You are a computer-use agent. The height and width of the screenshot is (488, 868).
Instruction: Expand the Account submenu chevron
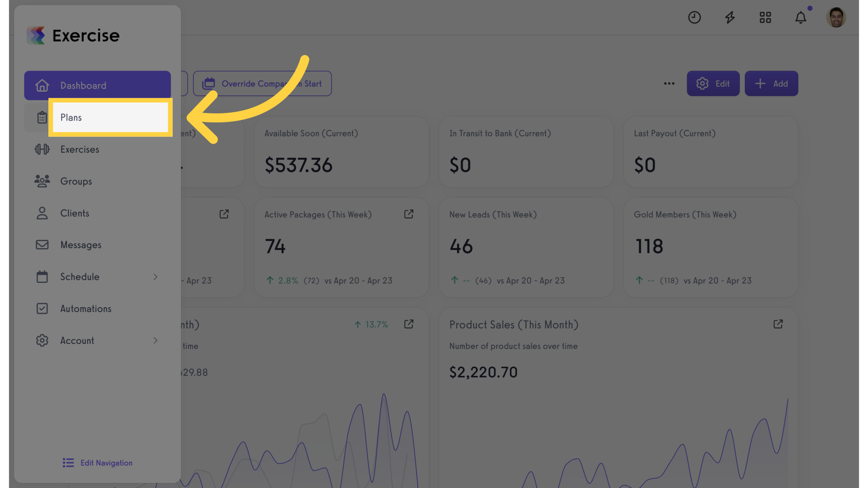[156, 340]
